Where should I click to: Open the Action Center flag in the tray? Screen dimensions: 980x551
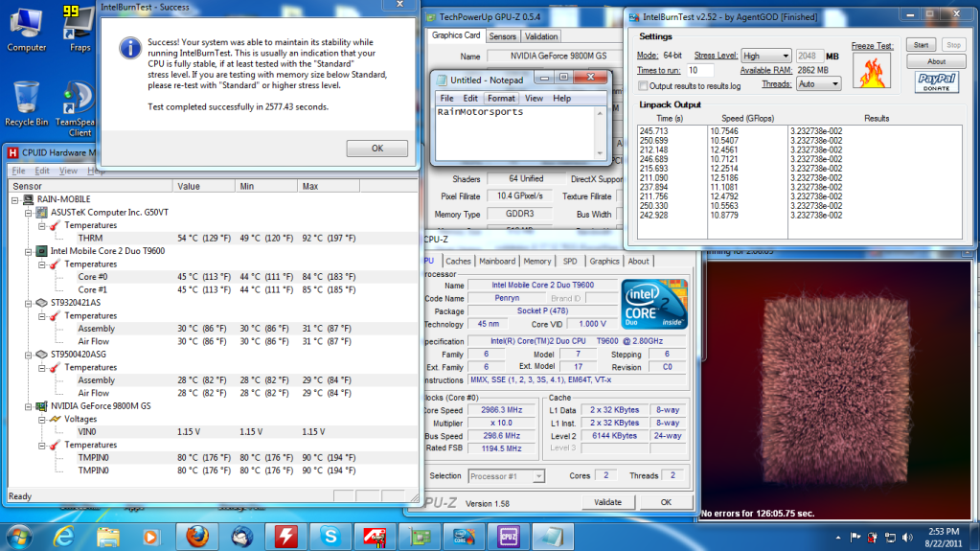pos(855,538)
